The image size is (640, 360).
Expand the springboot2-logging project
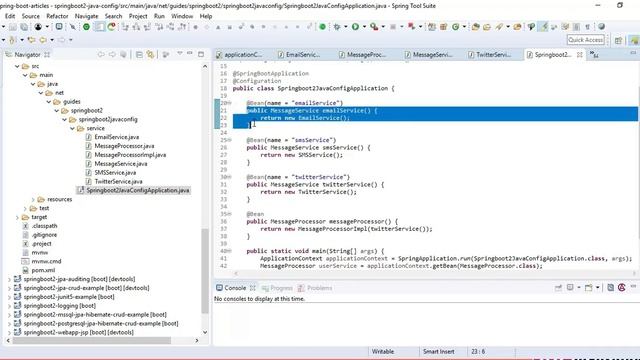(9, 306)
